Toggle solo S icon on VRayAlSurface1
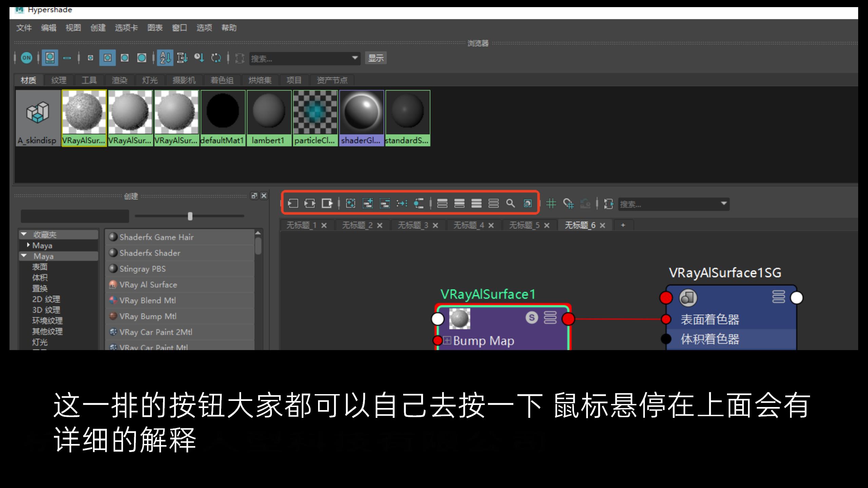Image resolution: width=868 pixels, height=488 pixels. [532, 318]
